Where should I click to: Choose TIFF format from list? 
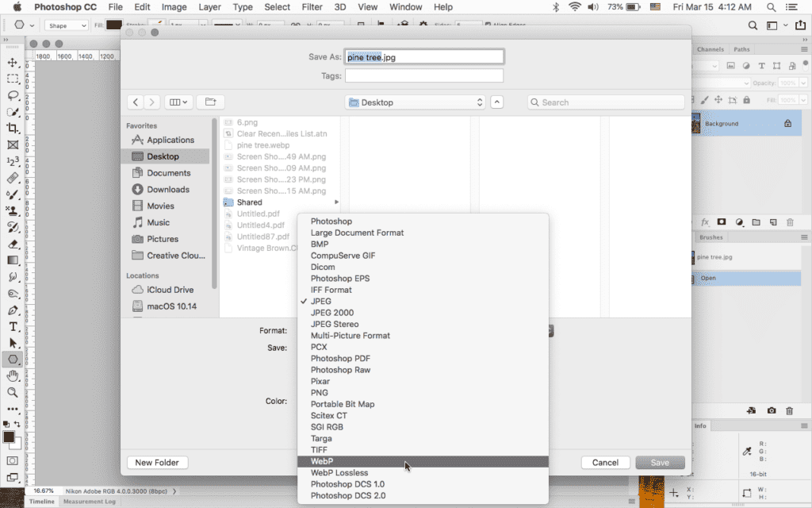click(423, 450)
